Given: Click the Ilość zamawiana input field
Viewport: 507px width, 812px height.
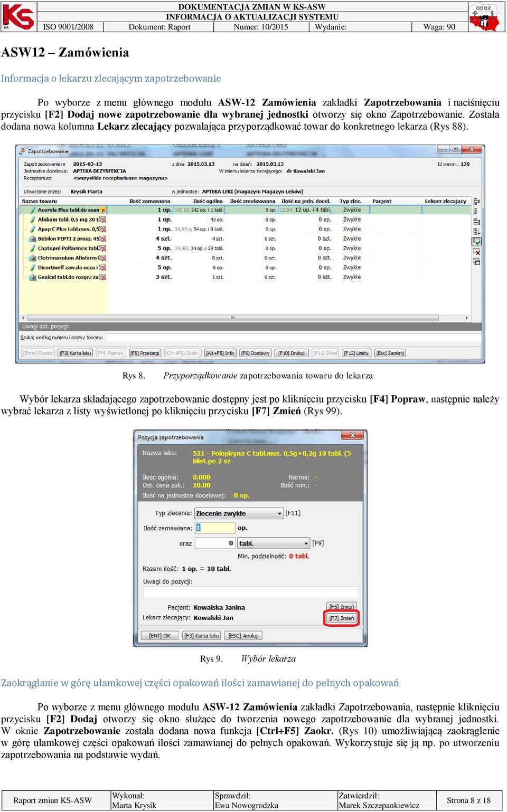Looking at the screenshot, I should point(215,528).
